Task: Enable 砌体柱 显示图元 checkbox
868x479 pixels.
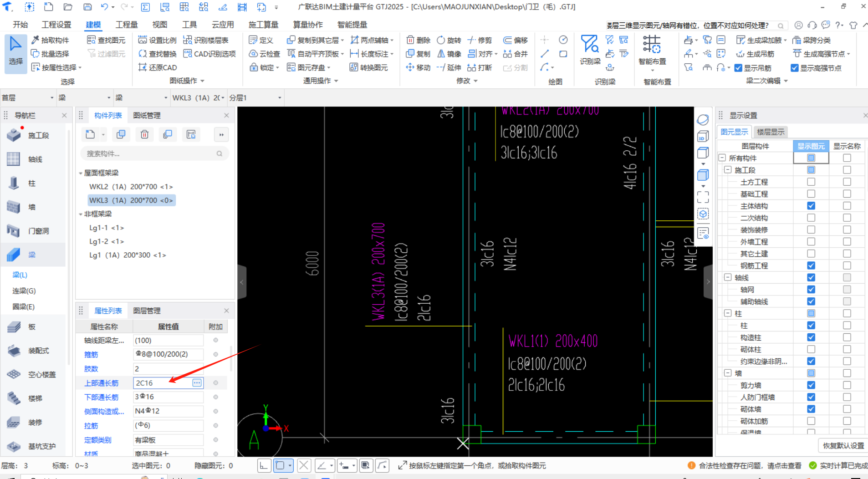Action: pos(811,349)
